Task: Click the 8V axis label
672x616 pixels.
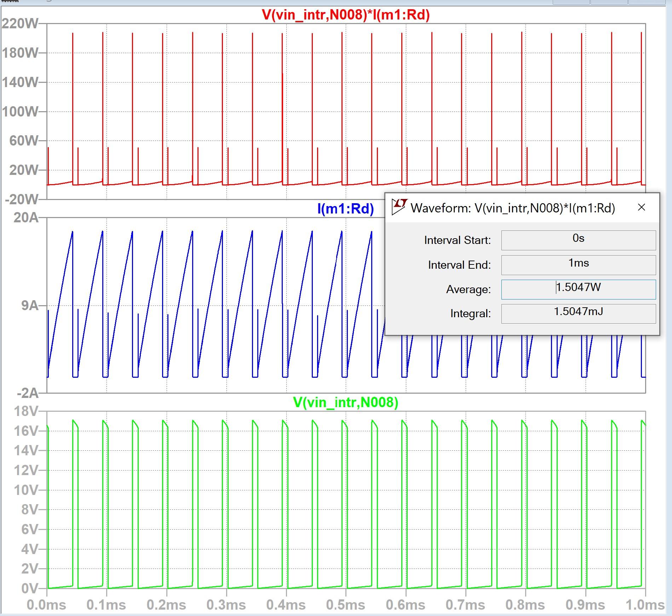Action: [30, 510]
